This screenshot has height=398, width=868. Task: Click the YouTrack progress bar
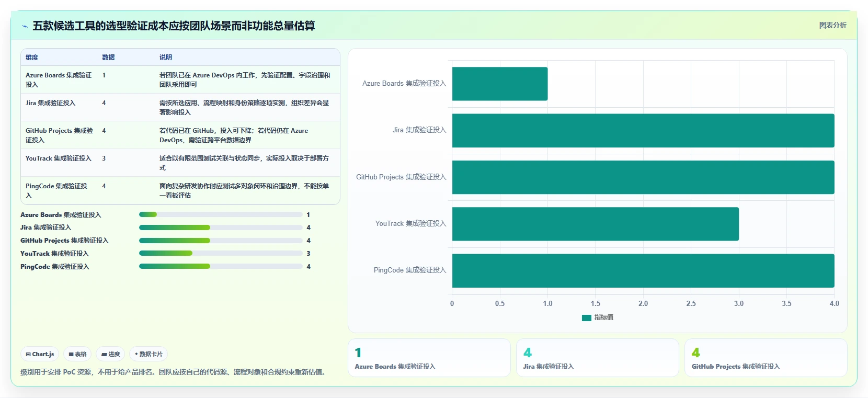pos(221,253)
